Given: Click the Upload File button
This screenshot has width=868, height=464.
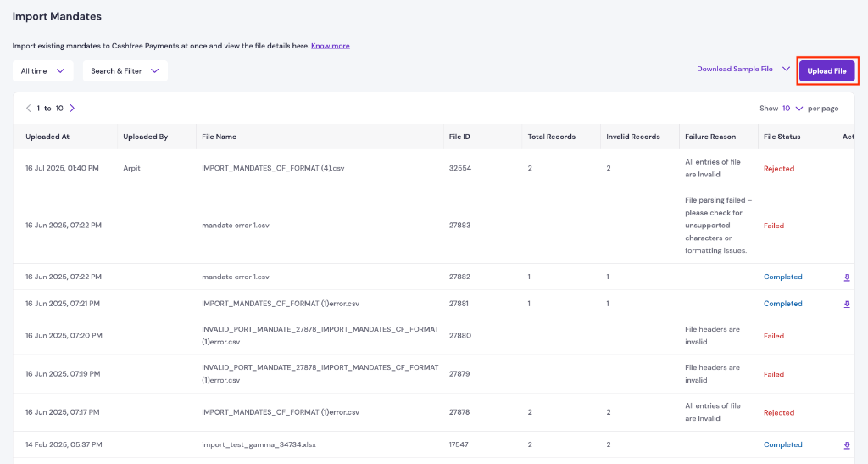Looking at the screenshot, I should point(826,71).
